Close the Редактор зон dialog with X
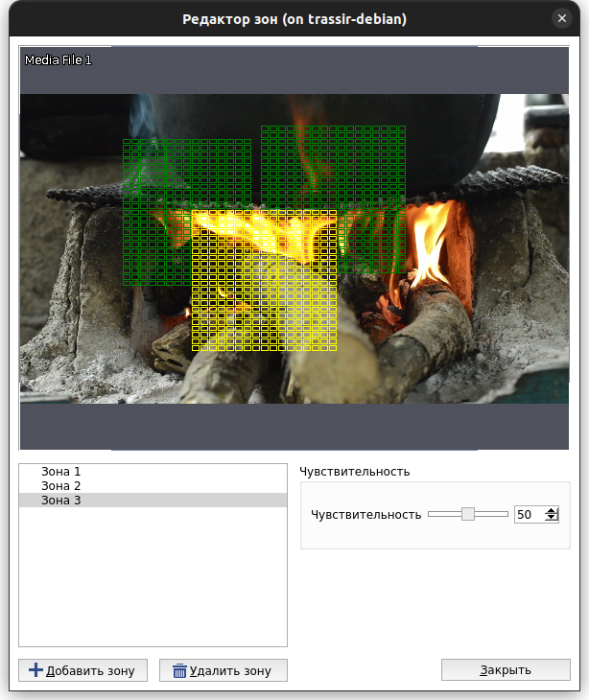The width and height of the screenshot is (589, 700). [x=562, y=18]
